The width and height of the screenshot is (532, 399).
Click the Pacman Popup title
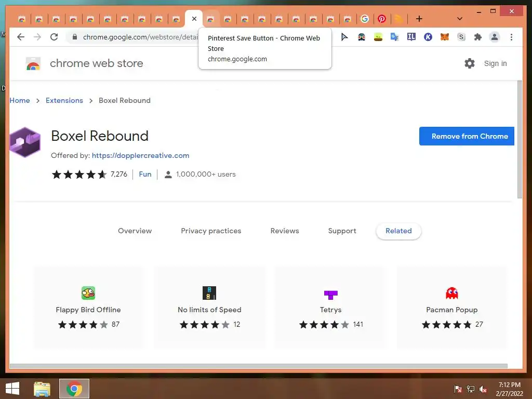pyautogui.click(x=452, y=310)
